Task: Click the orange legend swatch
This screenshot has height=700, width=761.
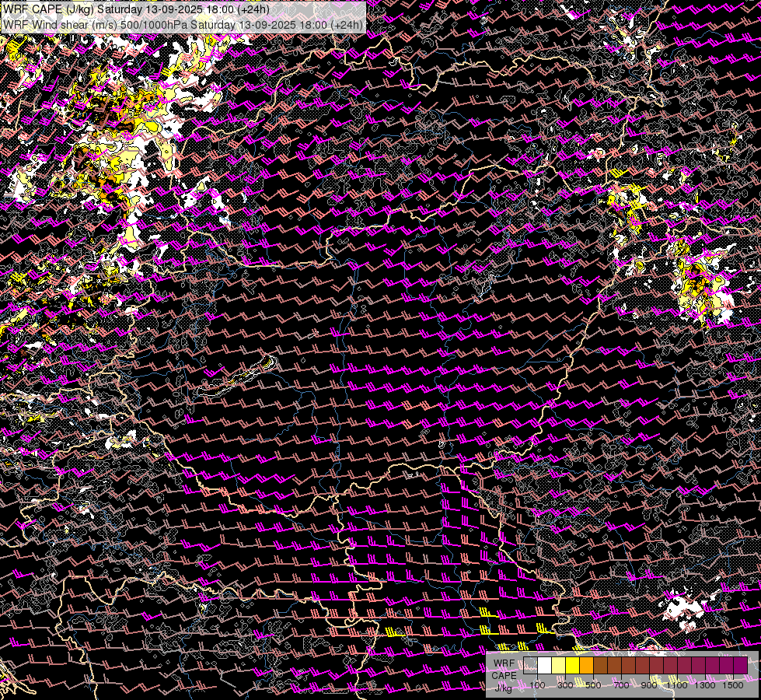Action: (586, 665)
